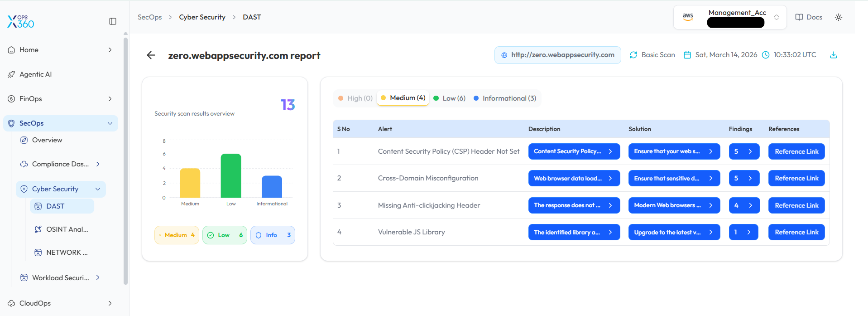Switch to the Low (6) tab
This screenshot has width=868, height=316.
[x=449, y=98]
